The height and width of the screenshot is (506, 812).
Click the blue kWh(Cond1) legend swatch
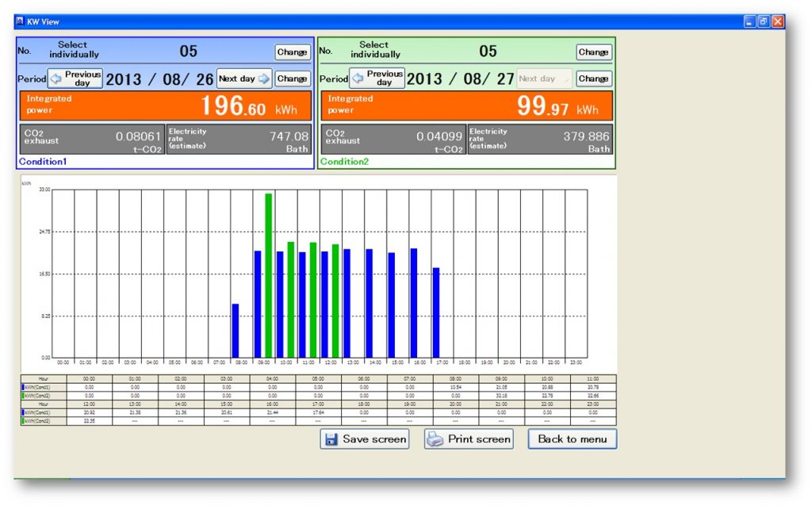tap(24, 387)
